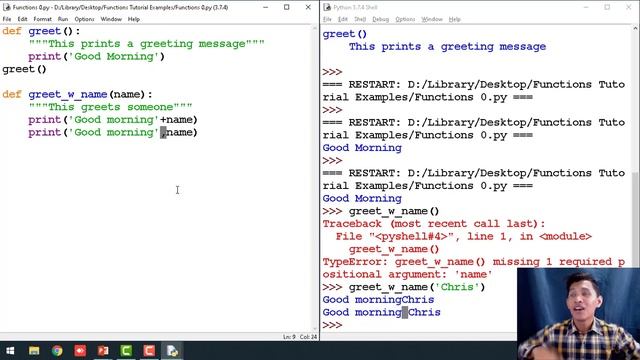
Task: Minimize the Functions 0.py editor window
Action: click(x=265, y=7)
